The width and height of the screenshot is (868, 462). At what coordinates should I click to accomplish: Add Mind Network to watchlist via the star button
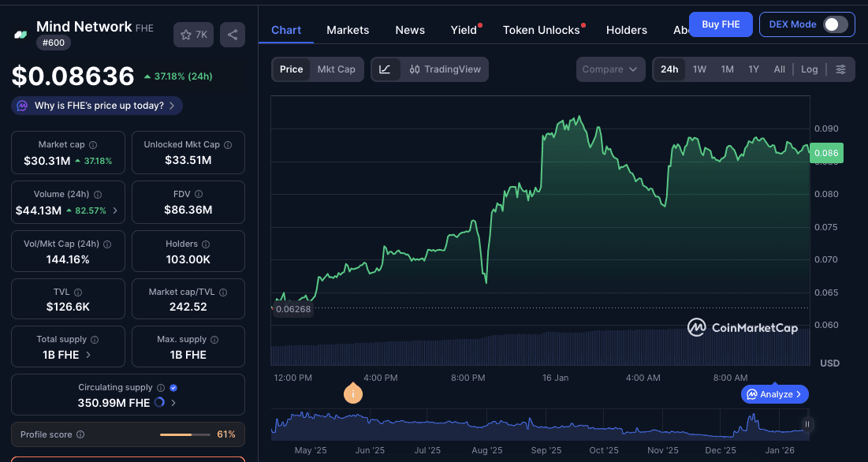[x=193, y=35]
